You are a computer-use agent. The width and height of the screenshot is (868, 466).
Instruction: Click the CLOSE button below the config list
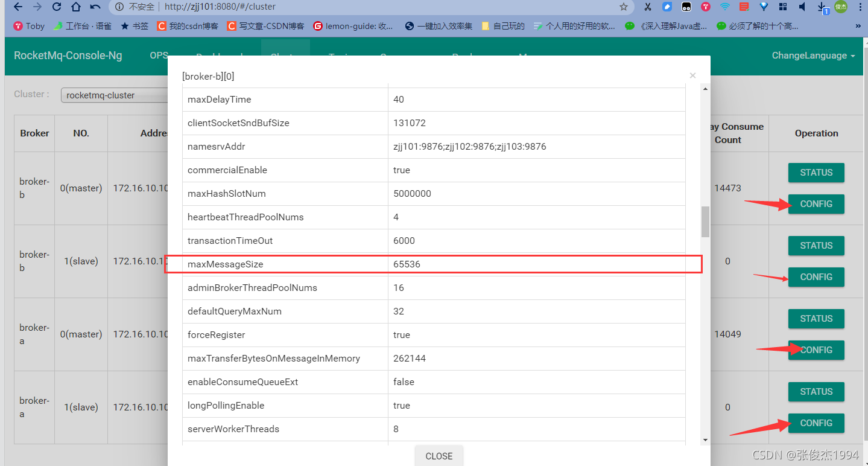(439, 456)
